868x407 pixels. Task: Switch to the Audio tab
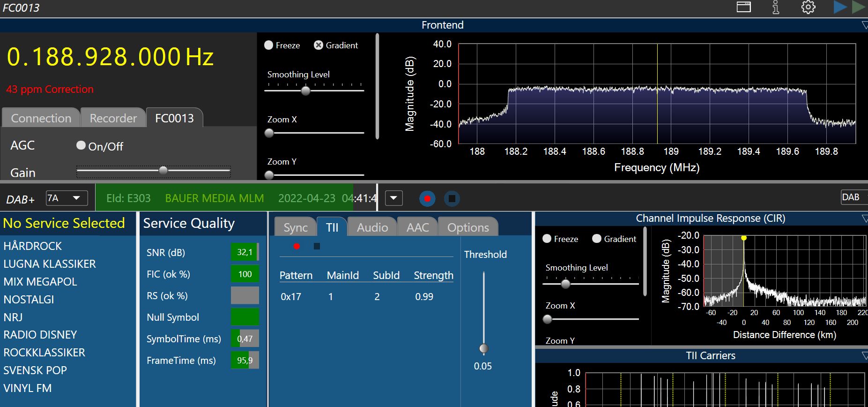[x=372, y=227]
